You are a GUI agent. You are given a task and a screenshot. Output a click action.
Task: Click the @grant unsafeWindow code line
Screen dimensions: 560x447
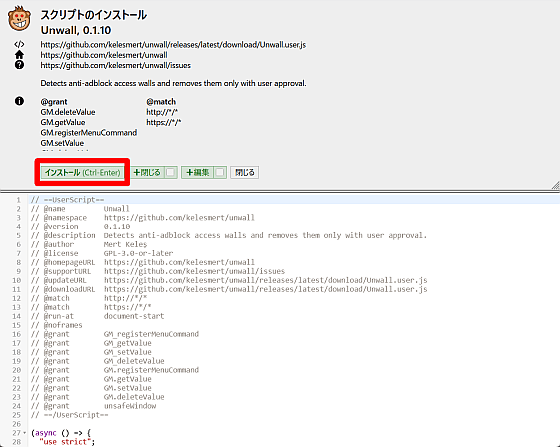click(x=94, y=406)
